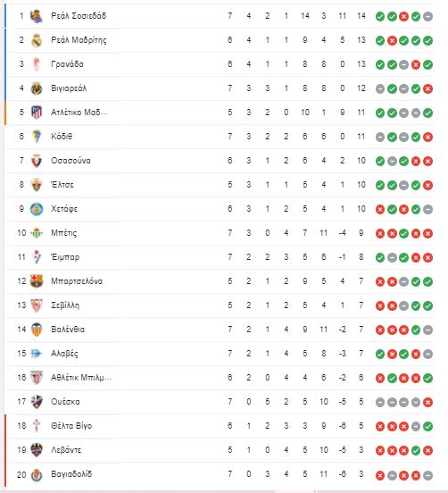This screenshot has width=448, height=493.
Task: Open the Σεβίλλη team link
Action: pyautogui.click(x=65, y=305)
